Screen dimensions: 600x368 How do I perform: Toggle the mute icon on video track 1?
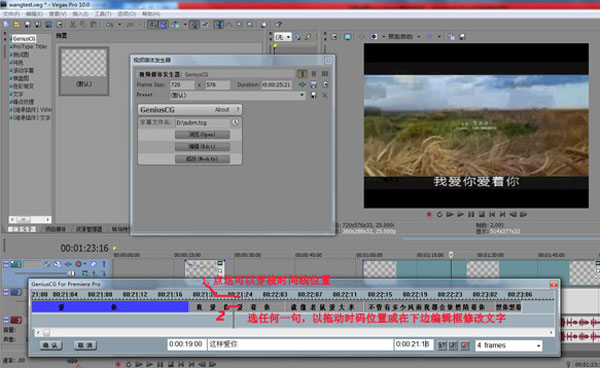click(x=93, y=264)
